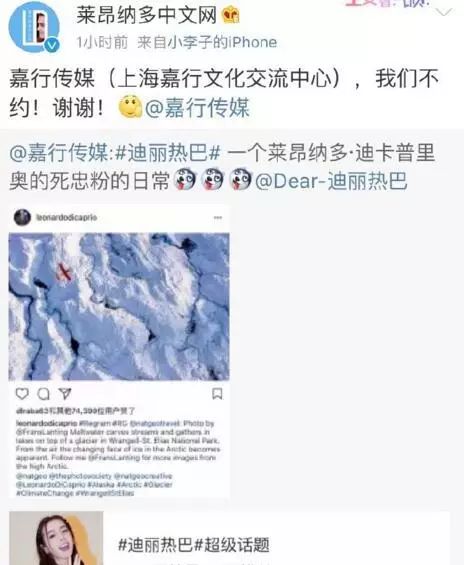
Task: Click the leonardodicaprio username in screenshot
Action: [x=67, y=218]
